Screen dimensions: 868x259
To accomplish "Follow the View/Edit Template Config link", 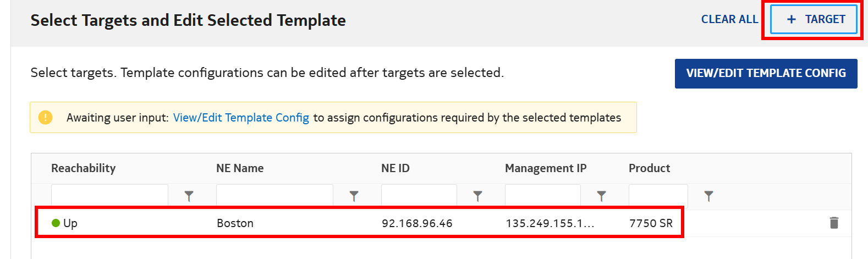I will click(241, 118).
